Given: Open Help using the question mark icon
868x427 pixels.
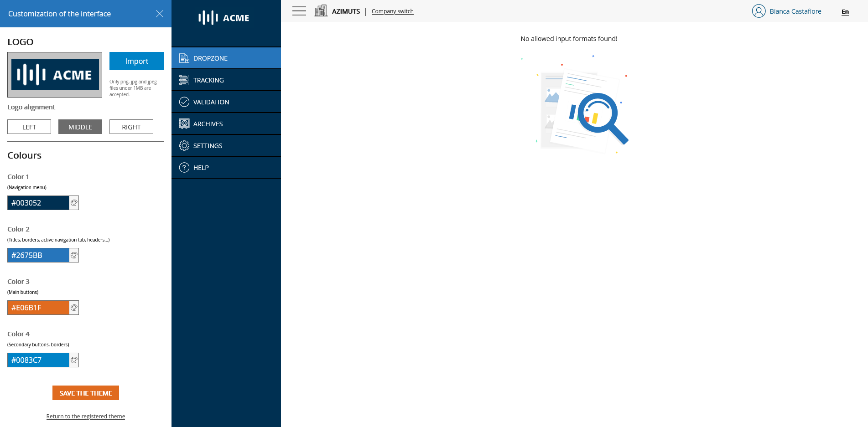Looking at the screenshot, I should (x=184, y=167).
